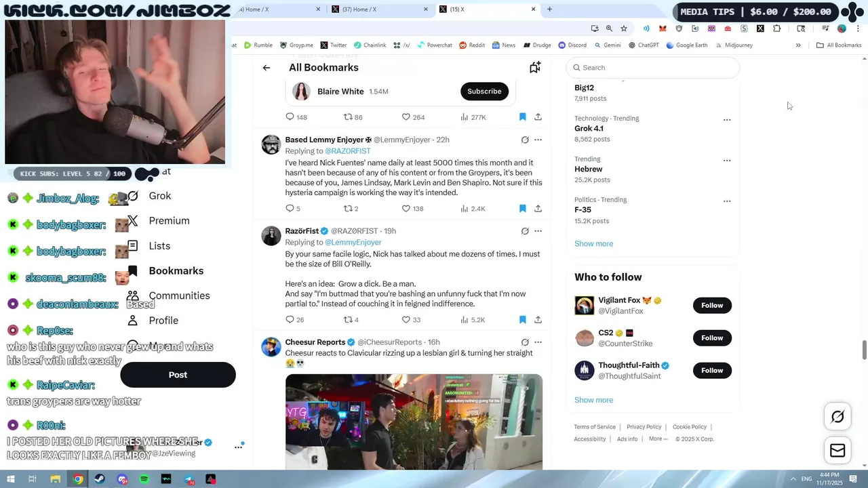868x488 pixels.
Task: Follow Vigilant Fox account
Action: click(712, 305)
